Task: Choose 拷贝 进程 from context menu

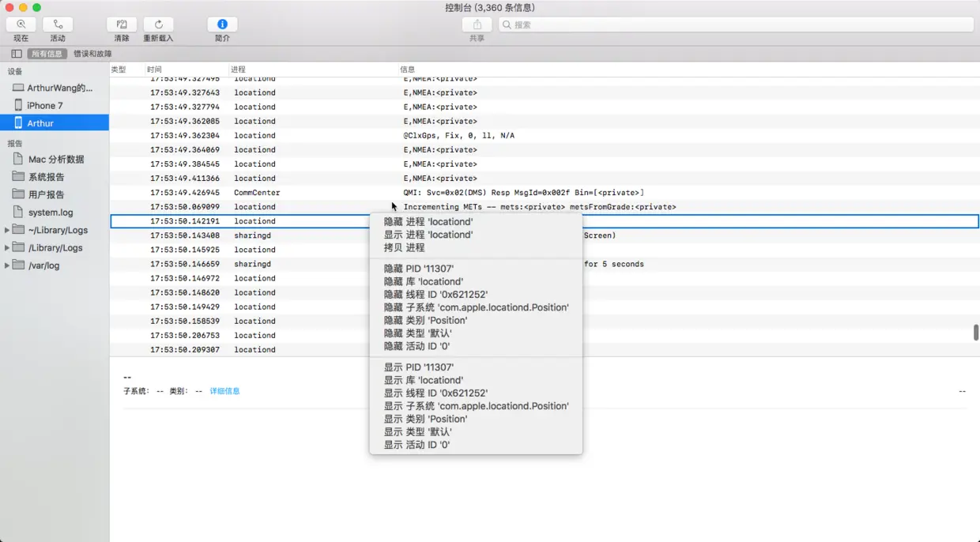Action: (x=476, y=247)
